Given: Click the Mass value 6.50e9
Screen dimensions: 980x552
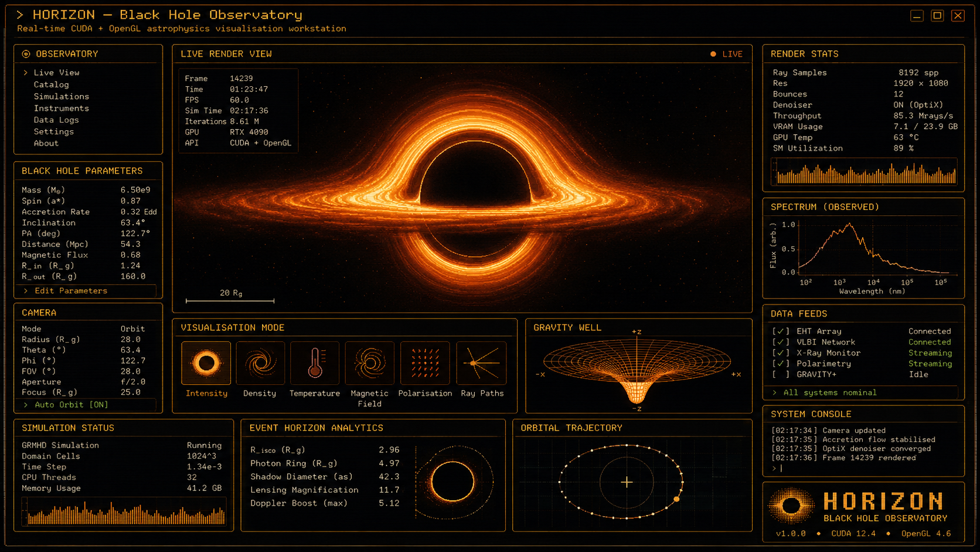Looking at the screenshot, I should 135,190.
